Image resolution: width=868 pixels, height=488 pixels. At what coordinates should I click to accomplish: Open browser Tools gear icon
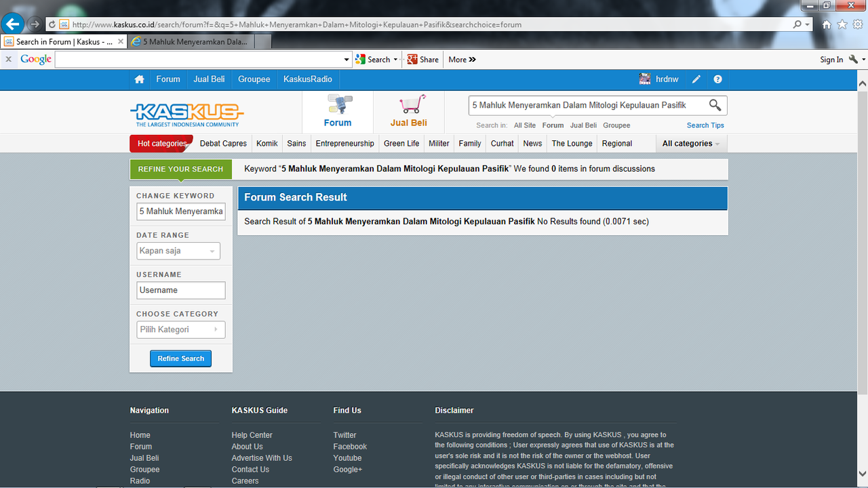(858, 24)
